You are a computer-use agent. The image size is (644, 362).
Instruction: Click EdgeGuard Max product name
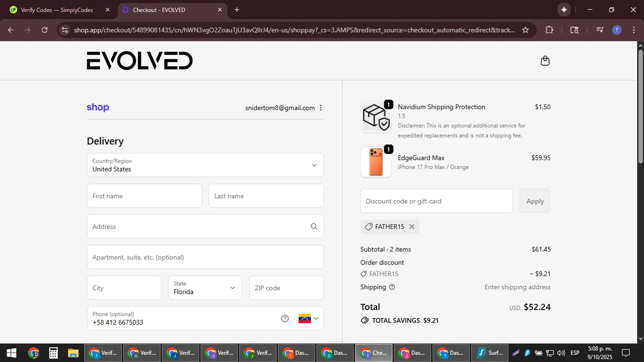421,158
